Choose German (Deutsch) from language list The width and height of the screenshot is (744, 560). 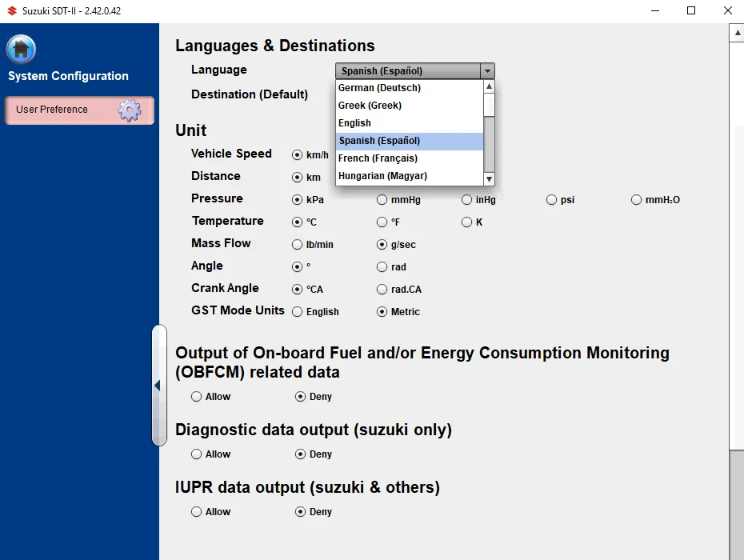coord(379,88)
